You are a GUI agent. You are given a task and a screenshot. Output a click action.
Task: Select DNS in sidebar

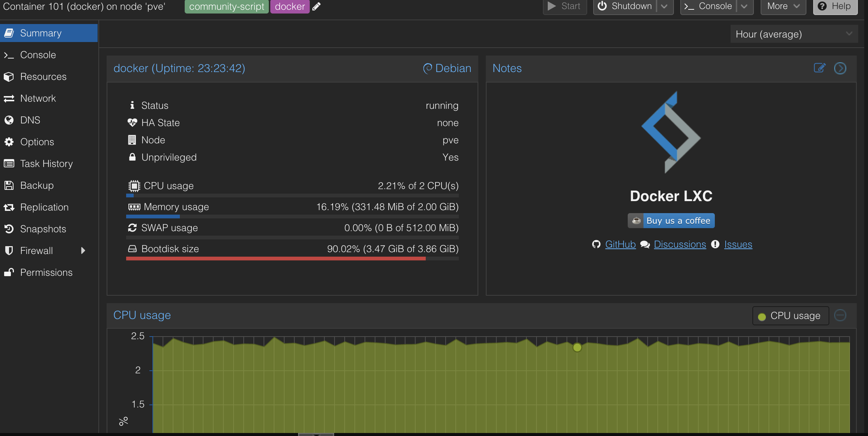[x=49, y=120]
